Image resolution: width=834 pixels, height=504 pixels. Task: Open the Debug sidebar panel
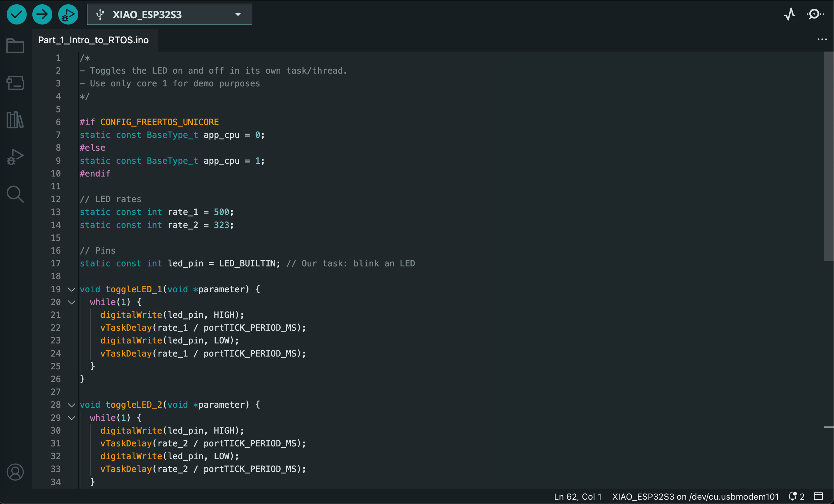pyautogui.click(x=15, y=157)
